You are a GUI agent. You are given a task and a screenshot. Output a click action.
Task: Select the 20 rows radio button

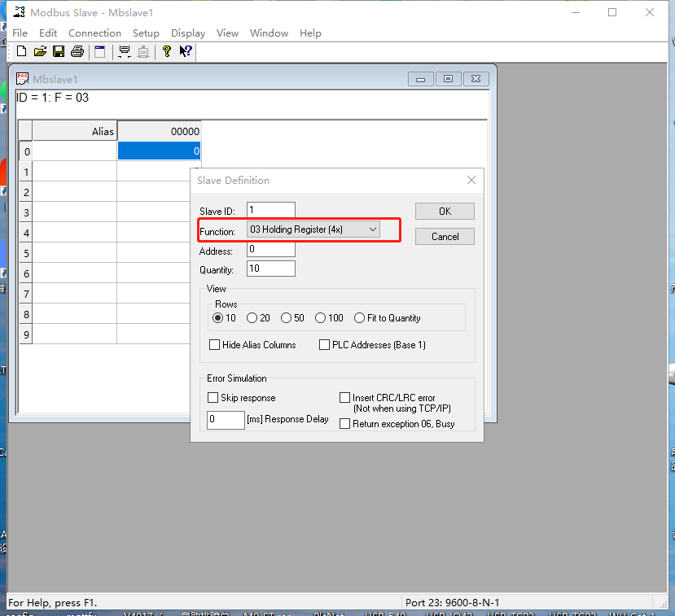[x=252, y=318]
